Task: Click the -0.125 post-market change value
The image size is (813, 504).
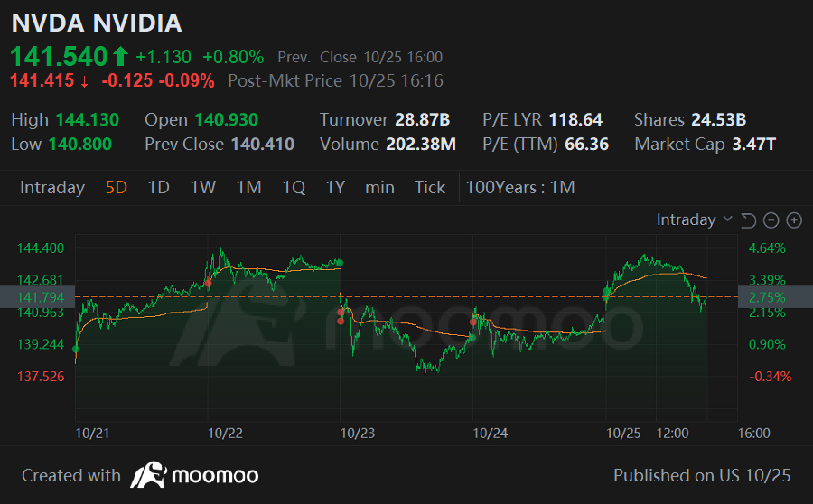Action: coord(127,81)
